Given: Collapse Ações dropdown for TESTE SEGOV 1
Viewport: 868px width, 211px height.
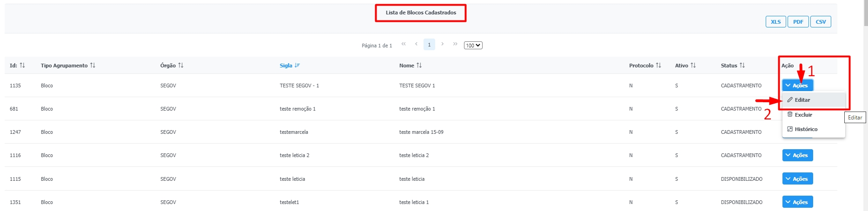Looking at the screenshot, I should click(x=797, y=86).
